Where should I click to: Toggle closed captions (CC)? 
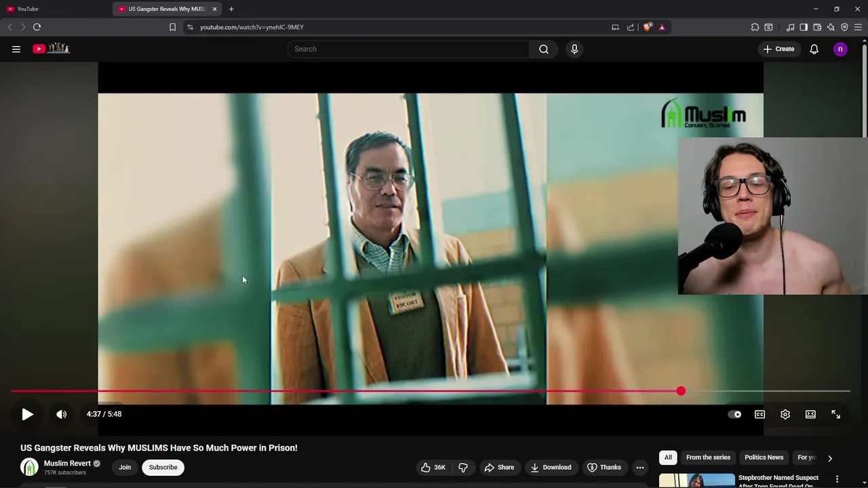point(760,414)
